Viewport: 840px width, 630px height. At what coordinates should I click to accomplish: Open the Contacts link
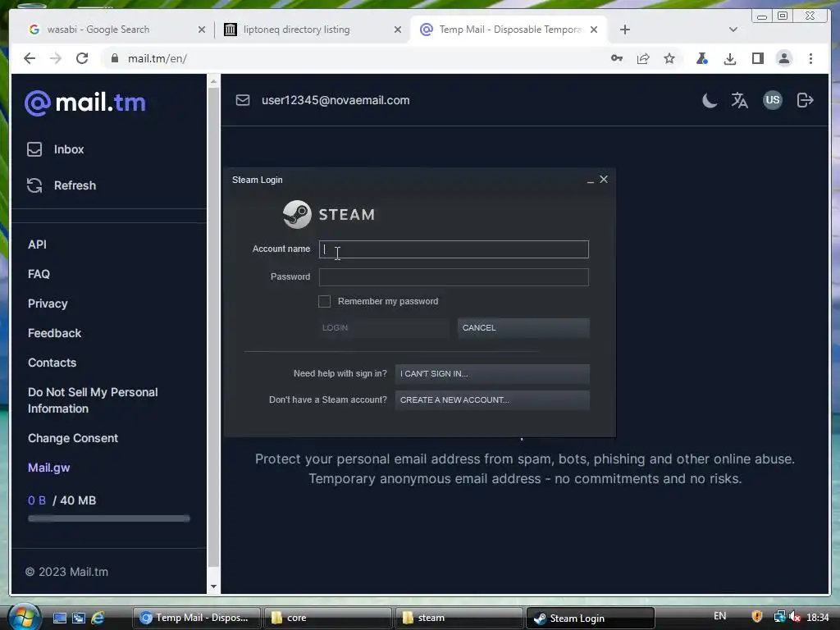coord(52,363)
